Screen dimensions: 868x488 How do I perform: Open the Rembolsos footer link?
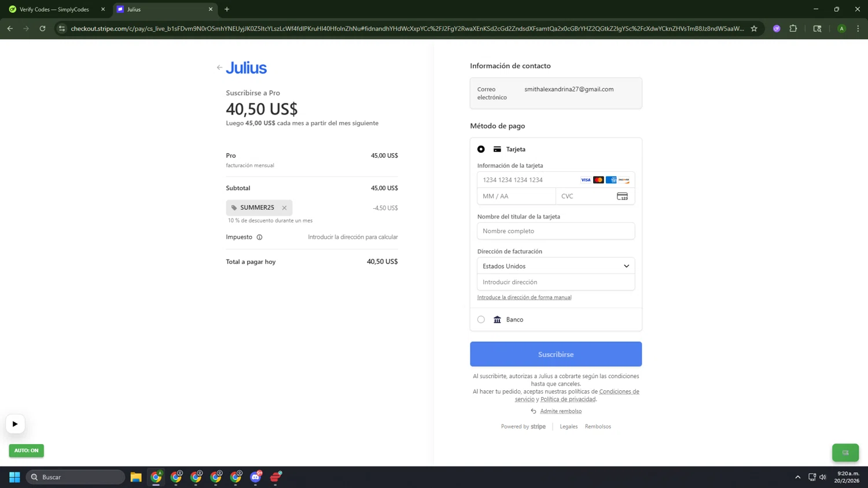click(598, 426)
